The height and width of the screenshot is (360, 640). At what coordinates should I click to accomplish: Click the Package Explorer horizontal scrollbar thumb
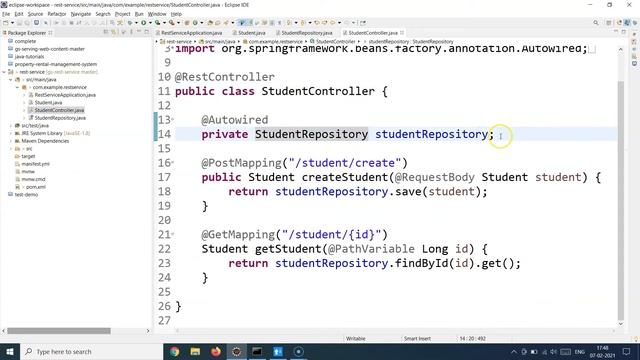click(x=59, y=331)
